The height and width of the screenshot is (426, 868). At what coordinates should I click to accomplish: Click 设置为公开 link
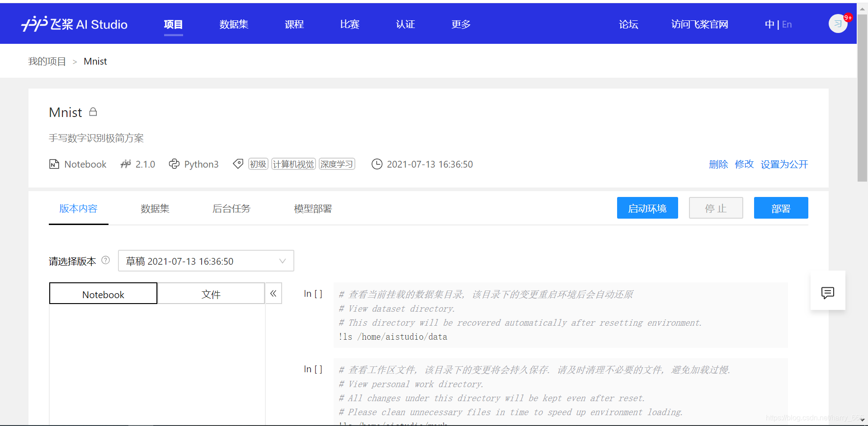pos(784,164)
